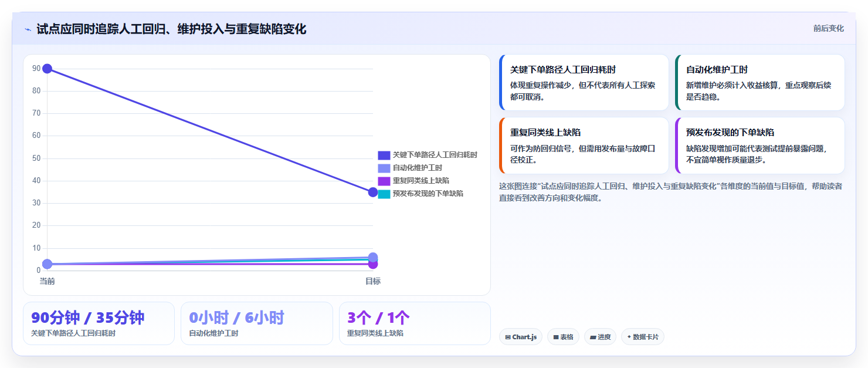Open the 自动化维护工时 description card

point(760,83)
